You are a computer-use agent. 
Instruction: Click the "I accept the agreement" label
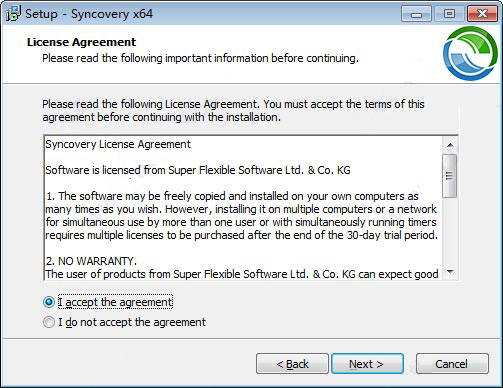tap(115, 302)
